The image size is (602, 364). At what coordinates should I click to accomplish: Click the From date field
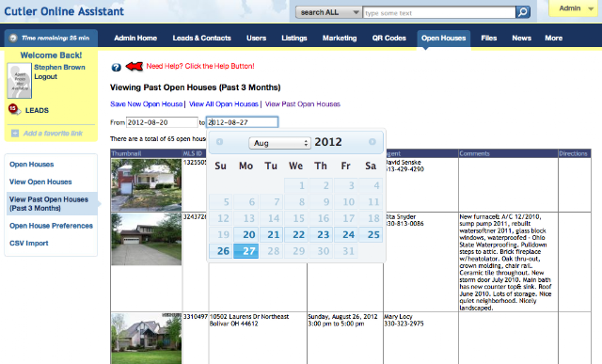(x=162, y=122)
